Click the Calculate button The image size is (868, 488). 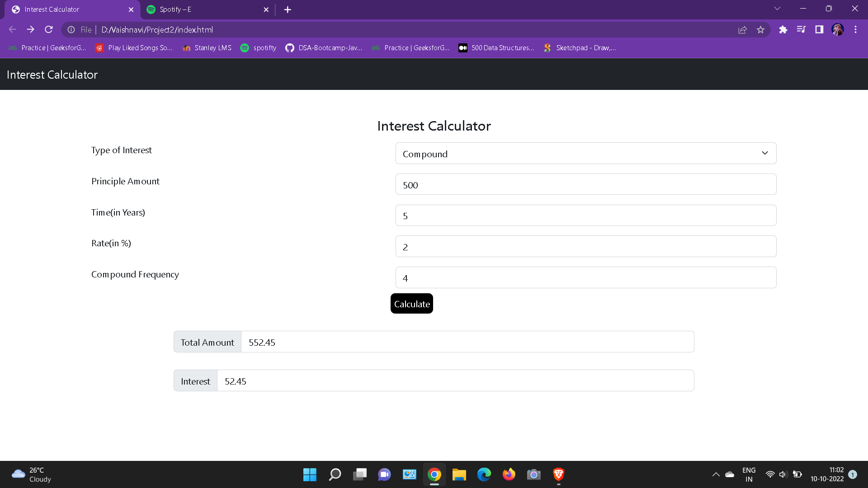(x=412, y=304)
